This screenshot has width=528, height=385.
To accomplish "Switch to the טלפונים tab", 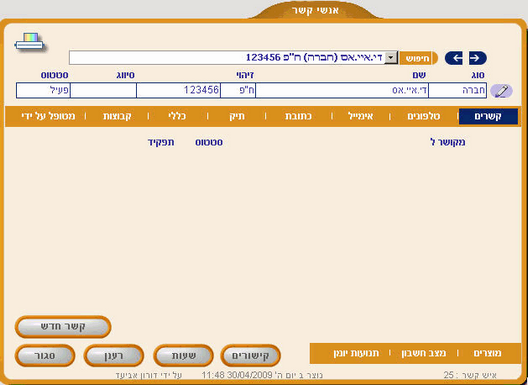I will coord(424,116).
